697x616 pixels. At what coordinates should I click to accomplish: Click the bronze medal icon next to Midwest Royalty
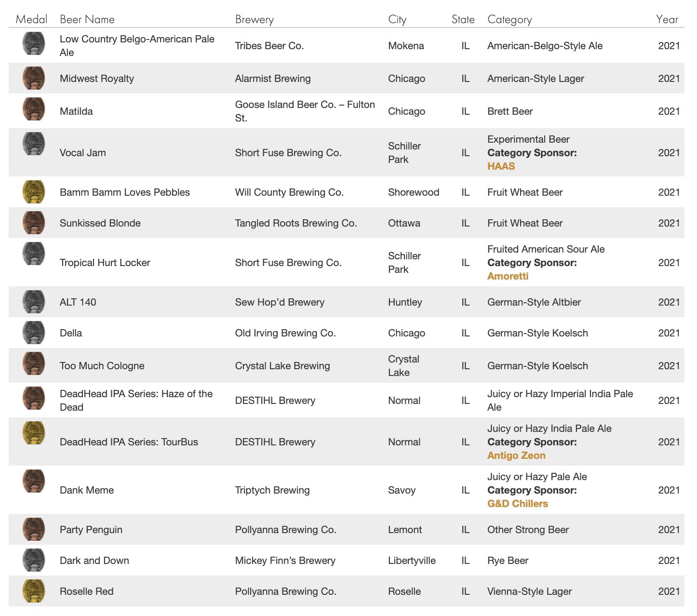pos(34,78)
